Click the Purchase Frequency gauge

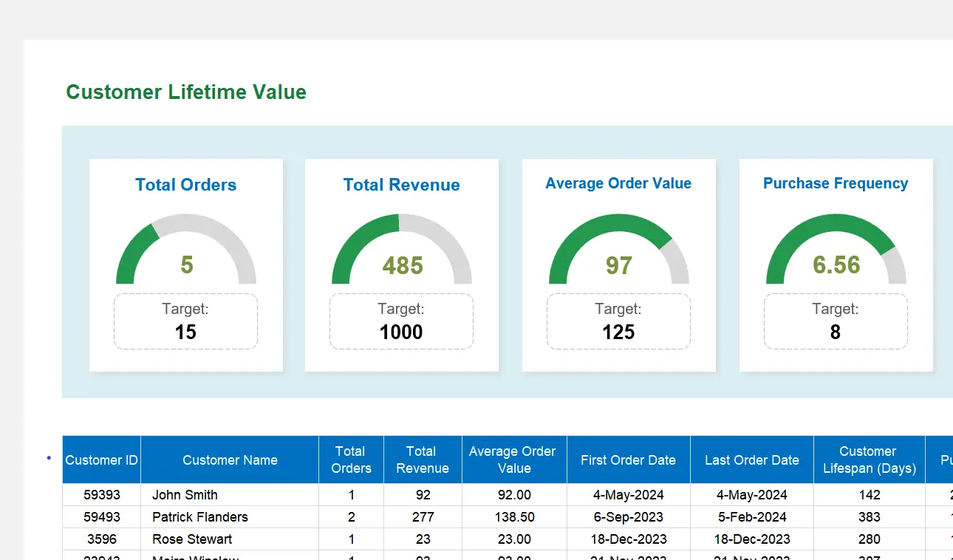tap(836, 250)
